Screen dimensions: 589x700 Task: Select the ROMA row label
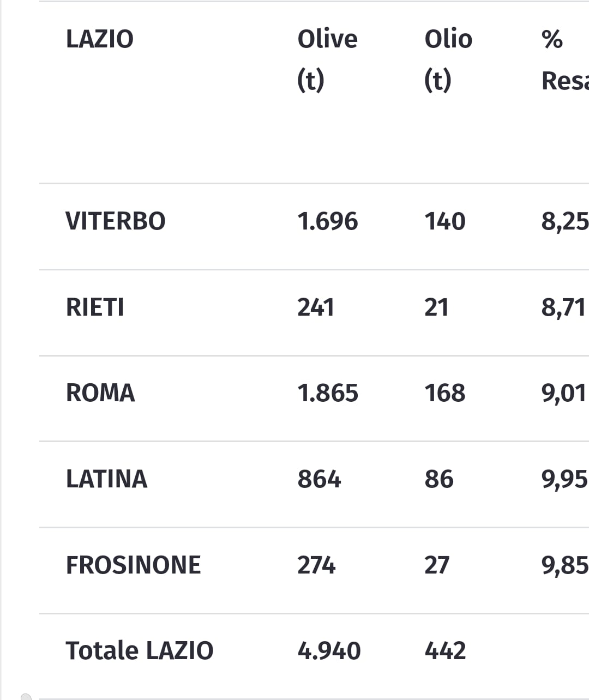[100, 393]
